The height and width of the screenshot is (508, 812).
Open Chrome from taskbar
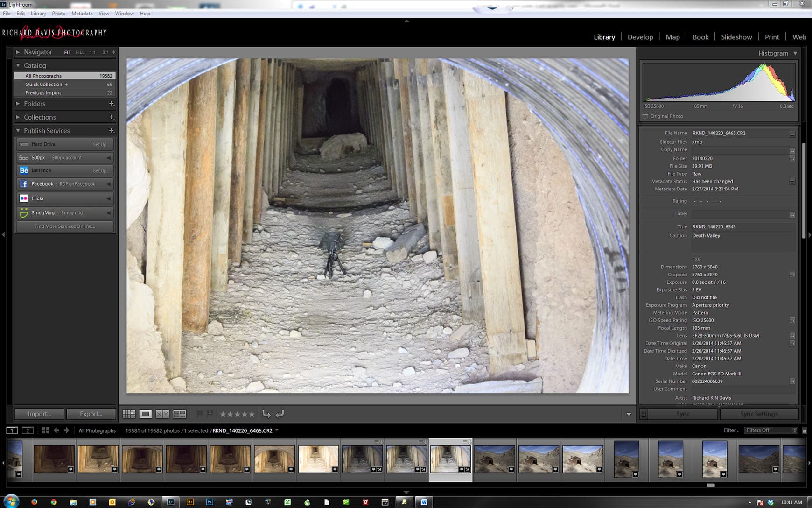coord(54,502)
